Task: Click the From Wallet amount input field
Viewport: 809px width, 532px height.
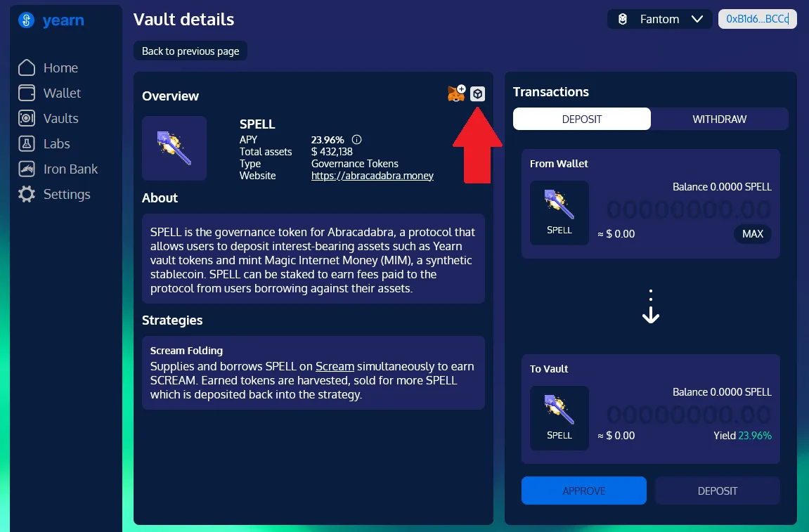Action: pos(689,209)
